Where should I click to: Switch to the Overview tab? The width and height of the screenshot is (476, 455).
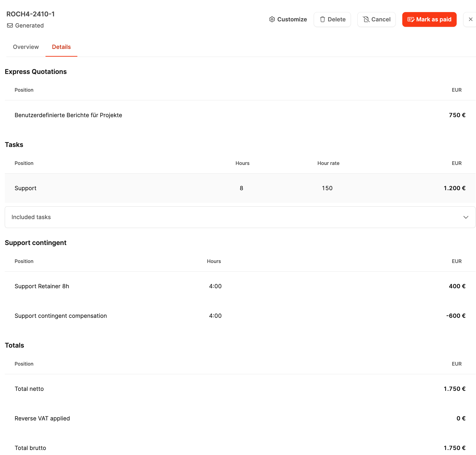tap(26, 47)
